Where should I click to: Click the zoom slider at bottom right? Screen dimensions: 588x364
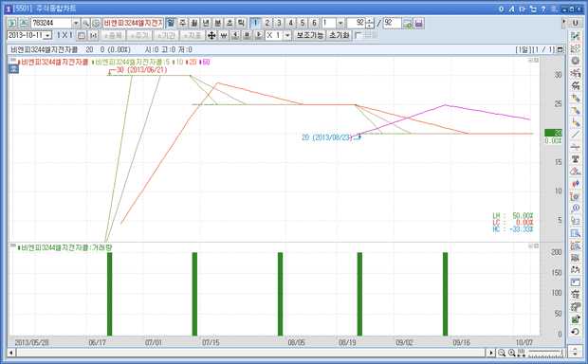(x=545, y=353)
